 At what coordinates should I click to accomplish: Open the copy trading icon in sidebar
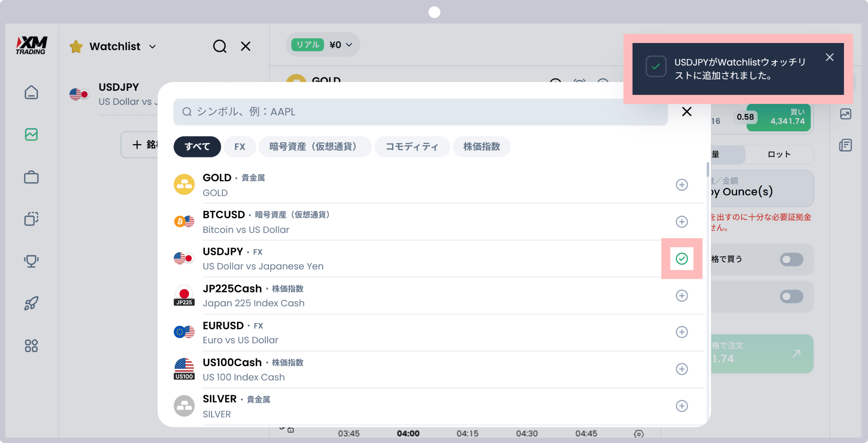pos(31,219)
